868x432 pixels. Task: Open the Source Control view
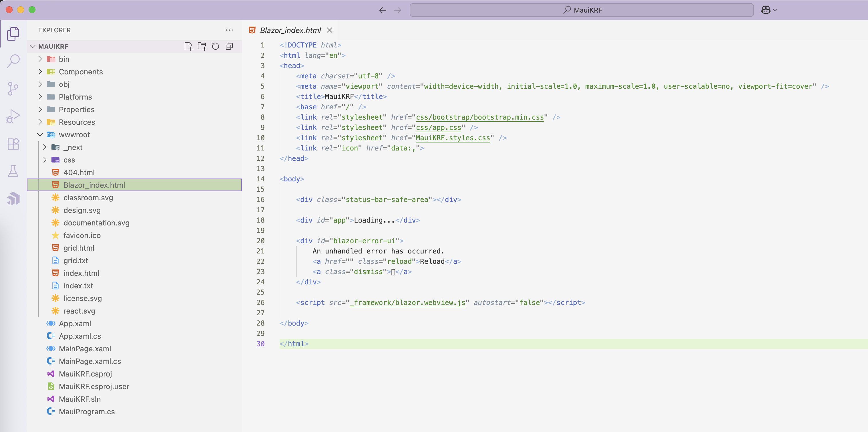point(13,89)
